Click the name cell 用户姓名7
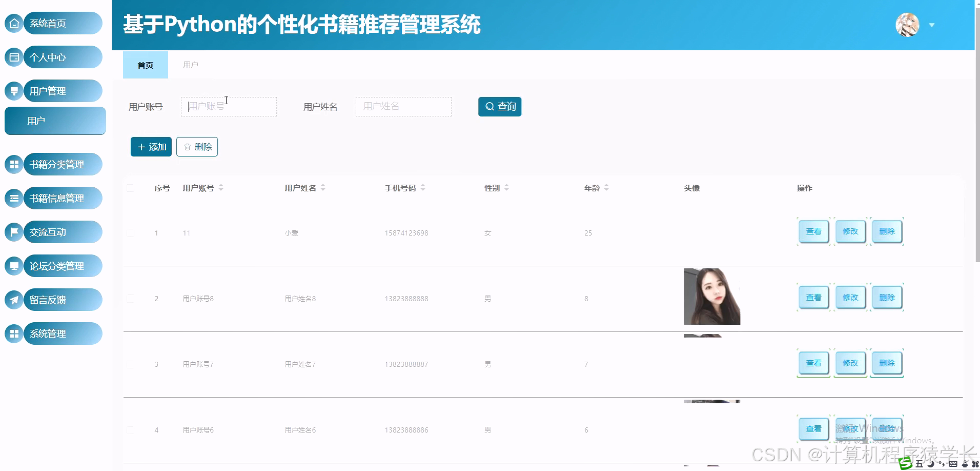 pyautogui.click(x=300, y=364)
